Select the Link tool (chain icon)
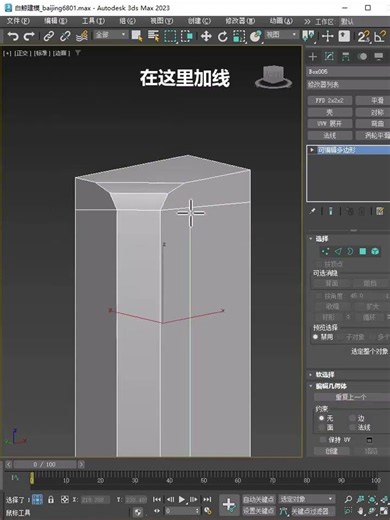This screenshot has width=390, height=520. click(x=49, y=36)
